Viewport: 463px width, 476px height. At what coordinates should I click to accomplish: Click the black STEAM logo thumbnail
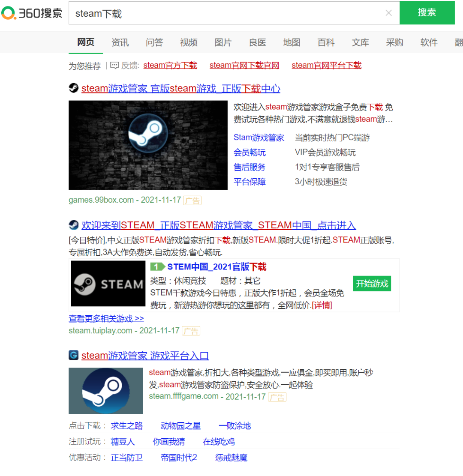click(108, 284)
